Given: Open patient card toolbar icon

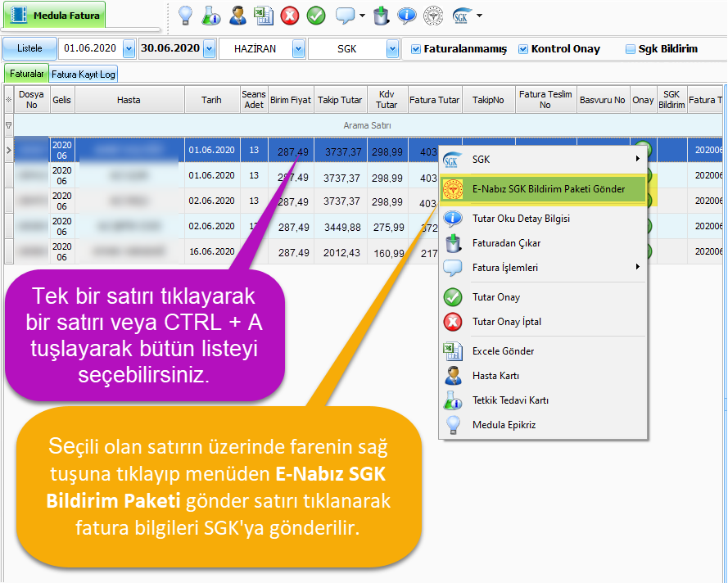Looking at the screenshot, I should coord(237,16).
